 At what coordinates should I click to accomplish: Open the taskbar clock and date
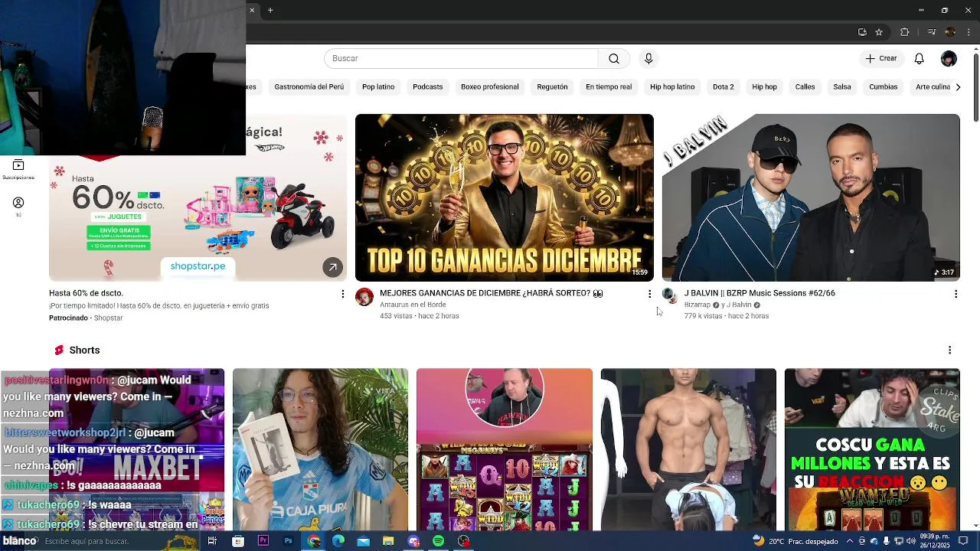tap(935, 541)
